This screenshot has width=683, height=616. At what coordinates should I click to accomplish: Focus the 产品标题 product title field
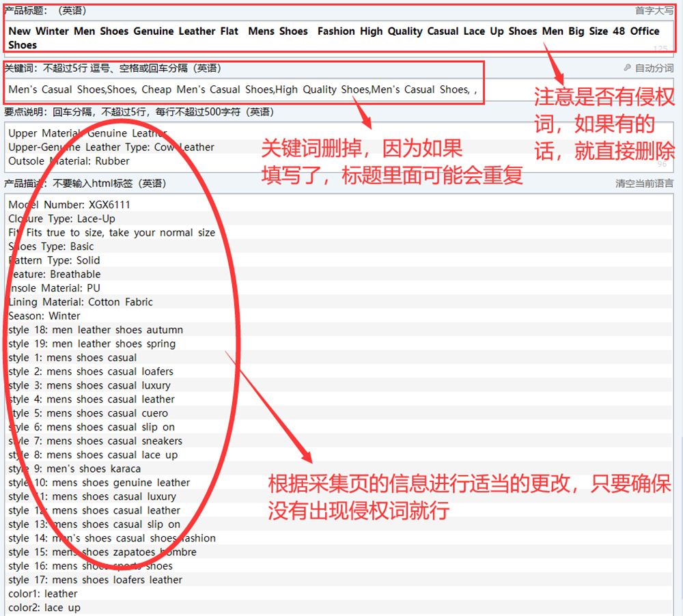pos(333,38)
